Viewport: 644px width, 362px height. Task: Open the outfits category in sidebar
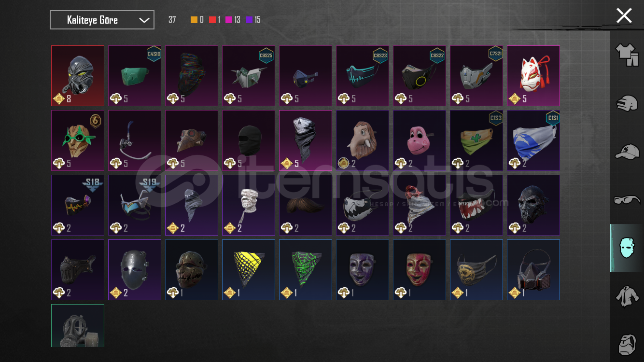tap(627, 55)
